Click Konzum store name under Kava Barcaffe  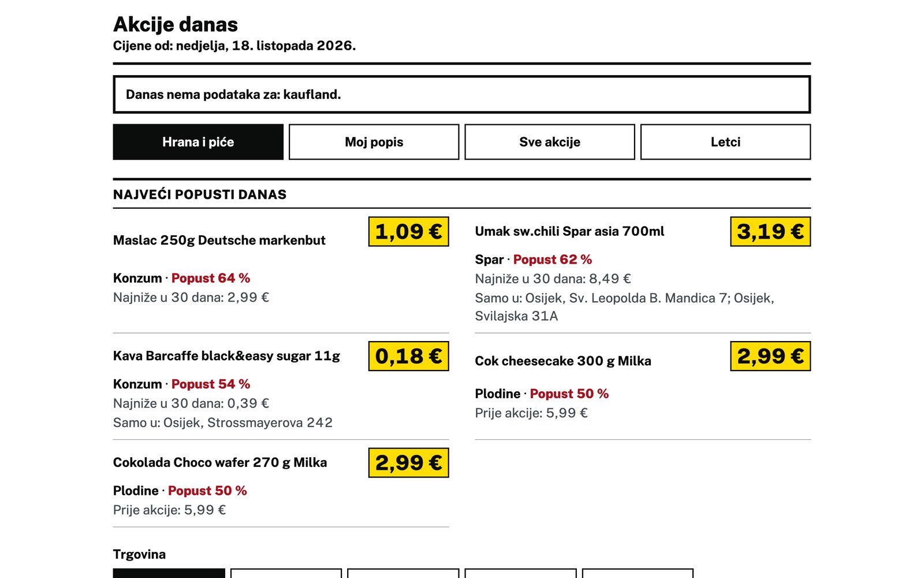click(137, 384)
